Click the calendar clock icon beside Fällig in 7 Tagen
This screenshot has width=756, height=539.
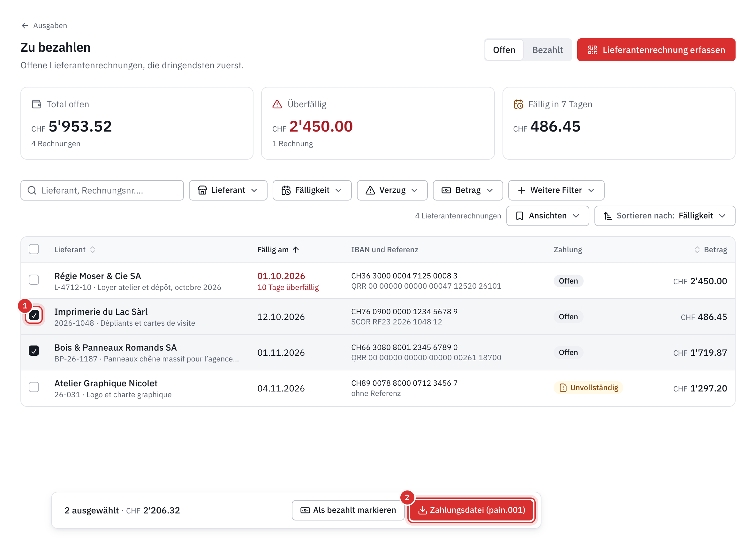(x=518, y=104)
